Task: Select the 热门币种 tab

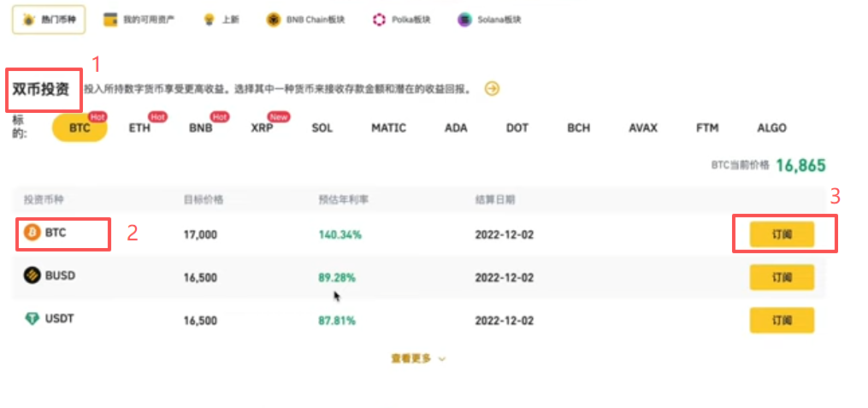Action: [49, 20]
